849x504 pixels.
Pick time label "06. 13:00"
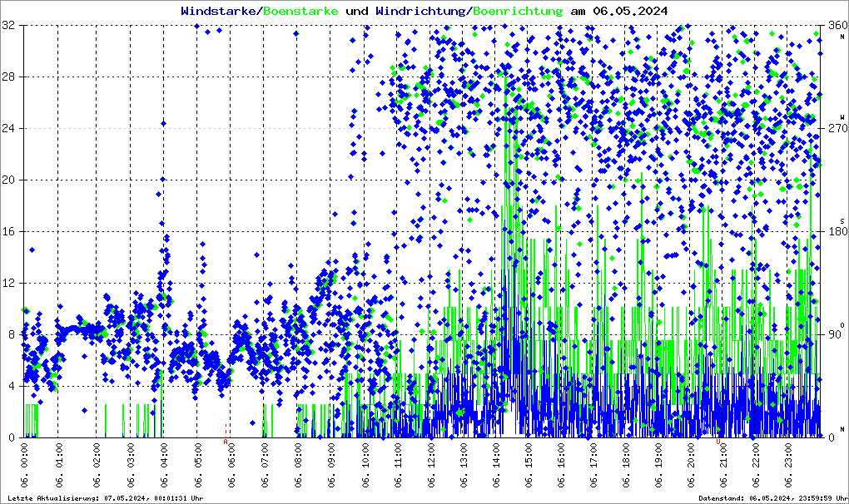463,465
